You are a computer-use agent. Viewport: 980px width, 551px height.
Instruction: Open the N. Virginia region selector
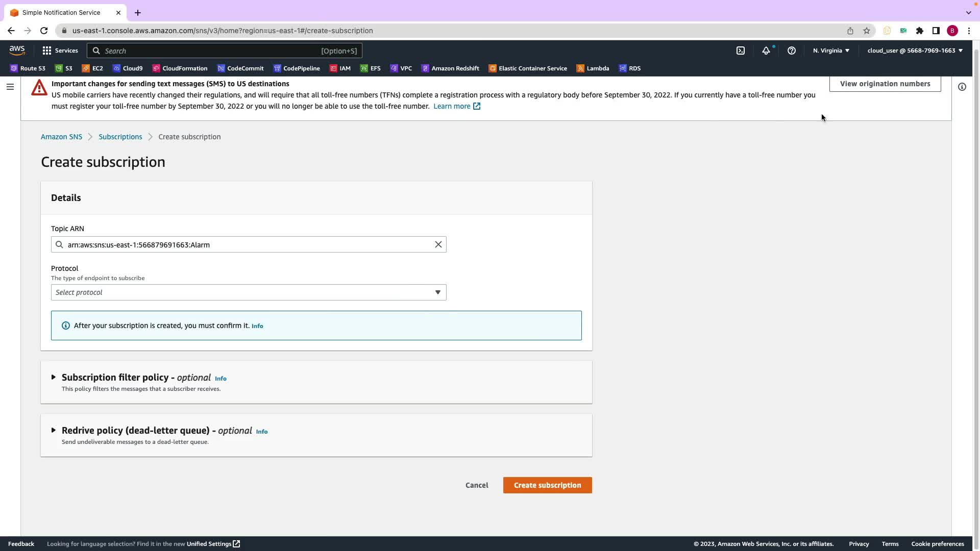pyautogui.click(x=830, y=51)
